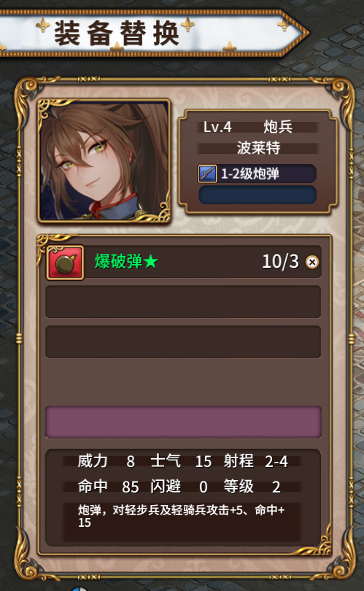Click the character portrait of 波莱特

(104, 161)
